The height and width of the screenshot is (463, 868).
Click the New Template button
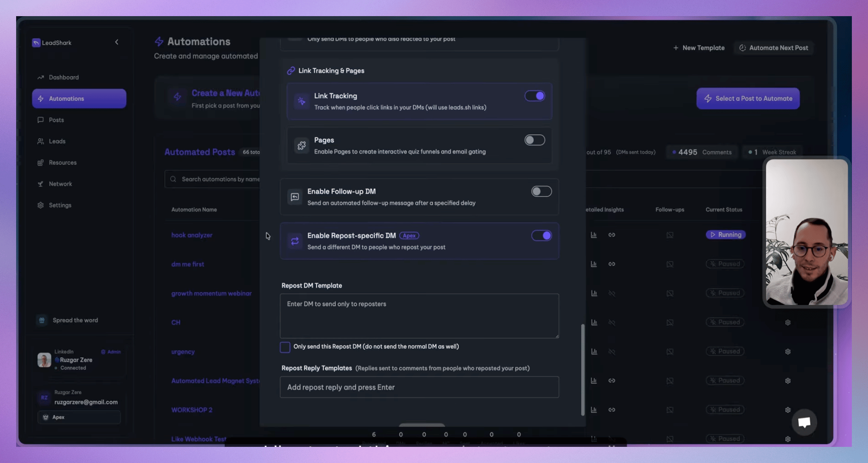point(699,48)
